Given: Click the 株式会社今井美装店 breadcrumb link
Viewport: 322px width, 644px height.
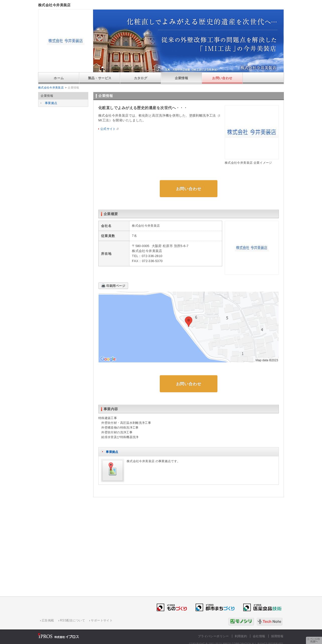Looking at the screenshot, I should [x=51, y=88].
